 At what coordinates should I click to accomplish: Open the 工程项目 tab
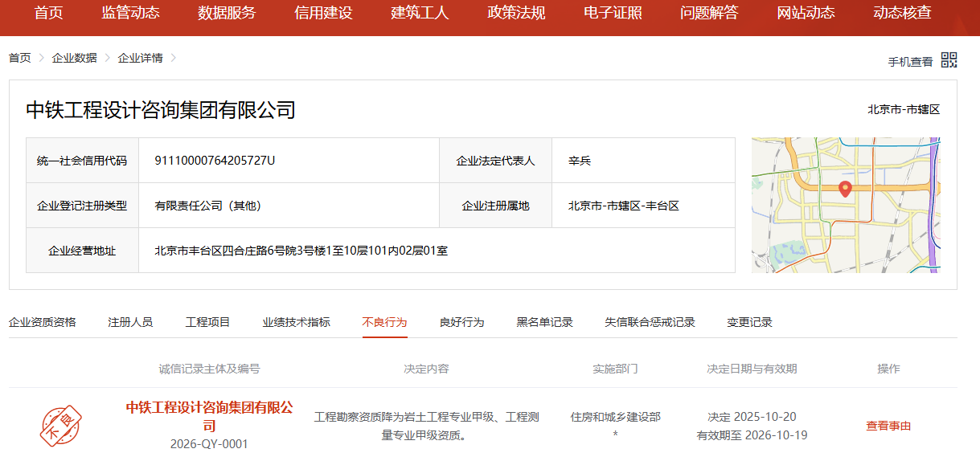[207, 322]
